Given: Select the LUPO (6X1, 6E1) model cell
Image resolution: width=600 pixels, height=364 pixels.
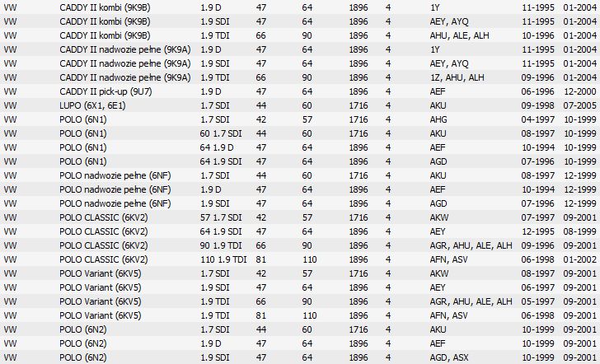Looking at the screenshot, I should click(92, 105).
